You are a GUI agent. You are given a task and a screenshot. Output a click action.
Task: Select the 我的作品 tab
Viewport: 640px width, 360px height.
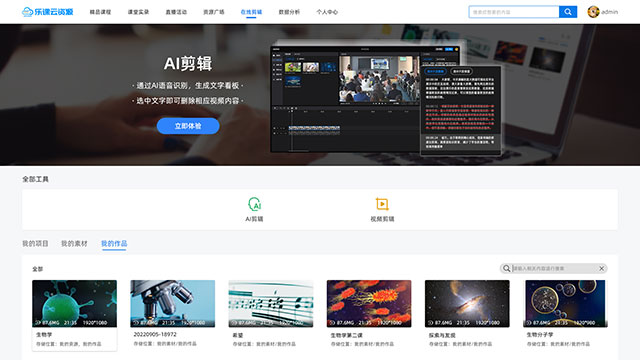(x=114, y=244)
